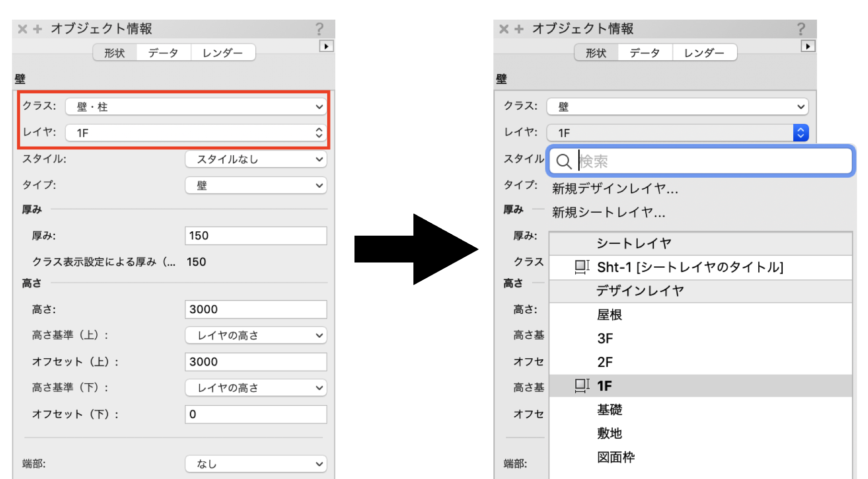Image resolution: width=868 pixels, height=479 pixels.
Task: Open the 端部 dropdown showing なし
Action: tap(256, 464)
